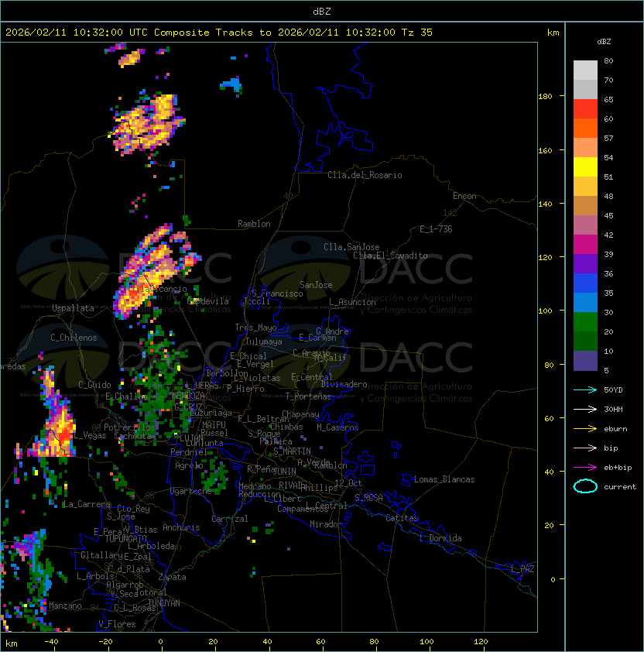Click the S_MARTIN label

pyautogui.click(x=293, y=451)
